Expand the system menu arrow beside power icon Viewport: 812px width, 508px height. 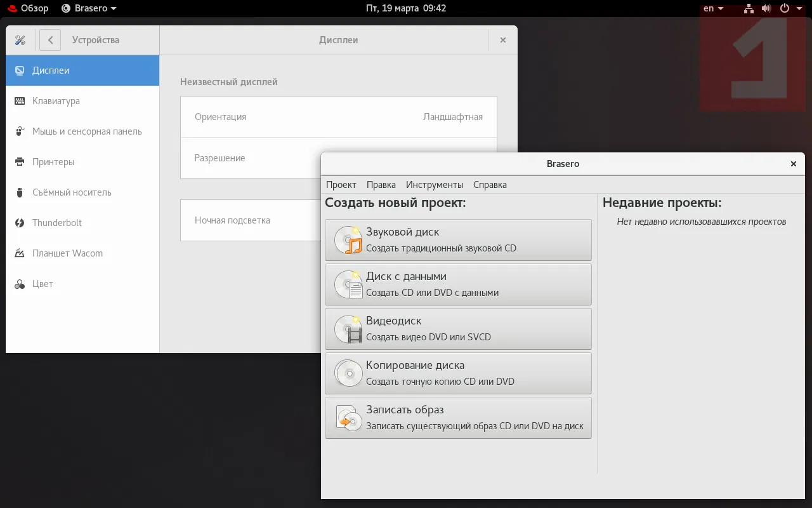[799, 9]
